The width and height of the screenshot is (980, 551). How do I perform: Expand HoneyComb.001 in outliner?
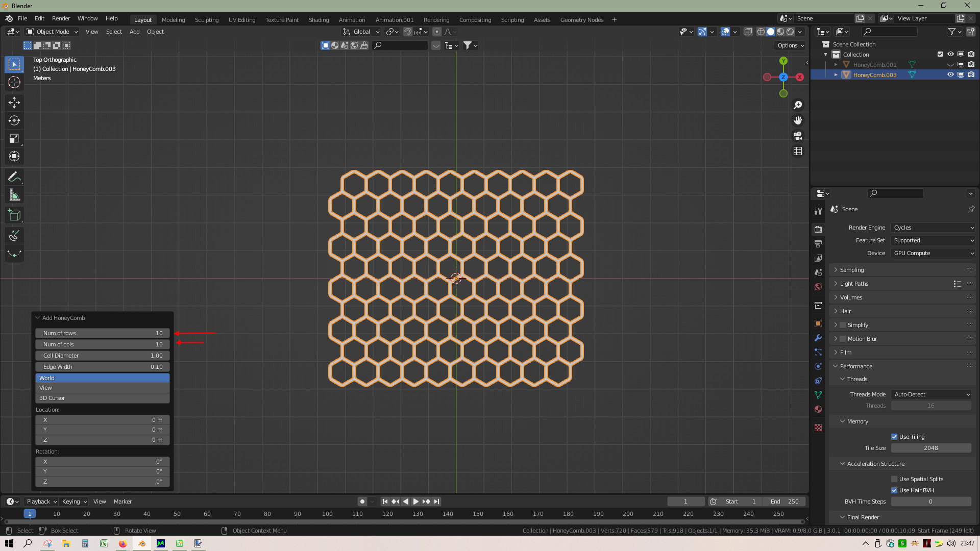click(836, 65)
